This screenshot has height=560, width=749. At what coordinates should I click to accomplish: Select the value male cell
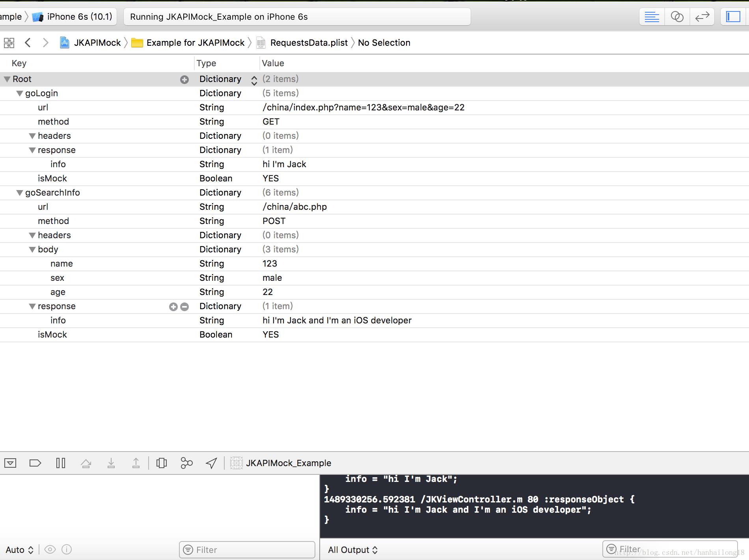pyautogui.click(x=272, y=278)
